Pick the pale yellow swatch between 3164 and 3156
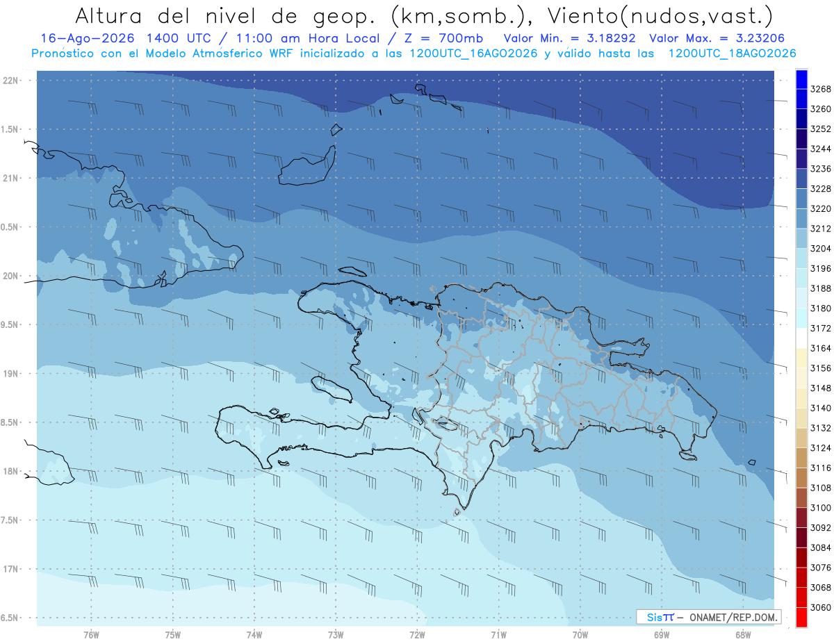 coord(801,358)
